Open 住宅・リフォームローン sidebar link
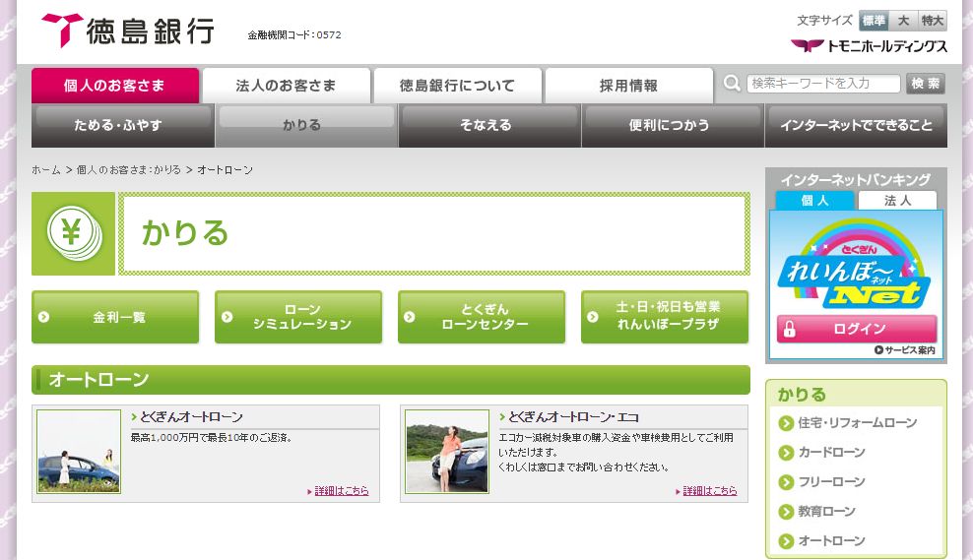973x560 pixels. point(857,423)
